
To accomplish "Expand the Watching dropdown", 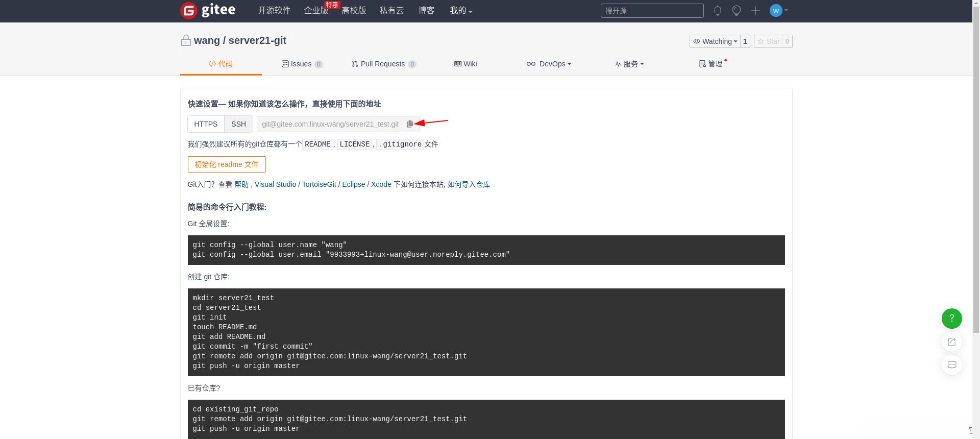I will click(715, 41).
